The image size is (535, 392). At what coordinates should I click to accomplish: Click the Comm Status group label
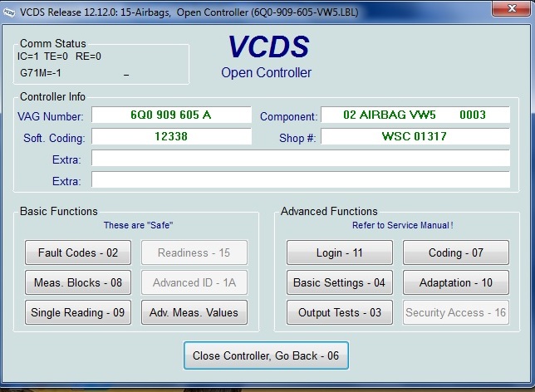[53, 43]
